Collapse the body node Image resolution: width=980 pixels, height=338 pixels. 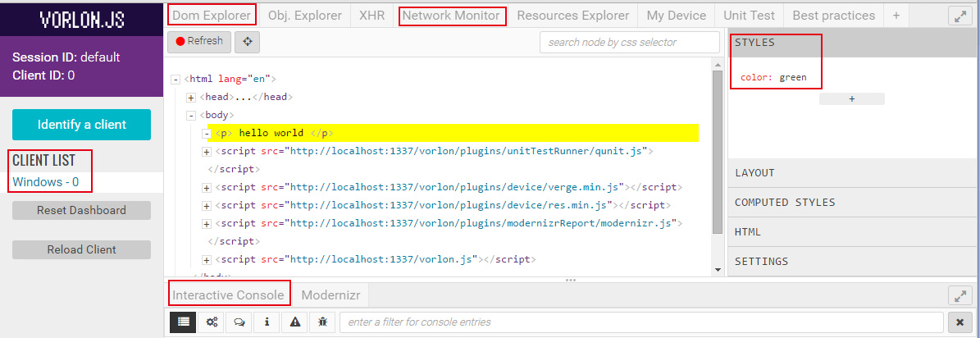point(191,116)
